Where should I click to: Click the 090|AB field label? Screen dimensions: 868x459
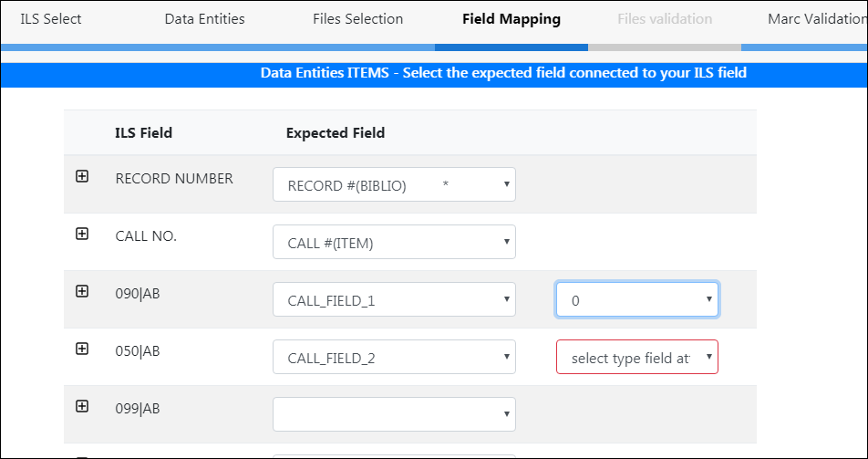tap(138, 294)
